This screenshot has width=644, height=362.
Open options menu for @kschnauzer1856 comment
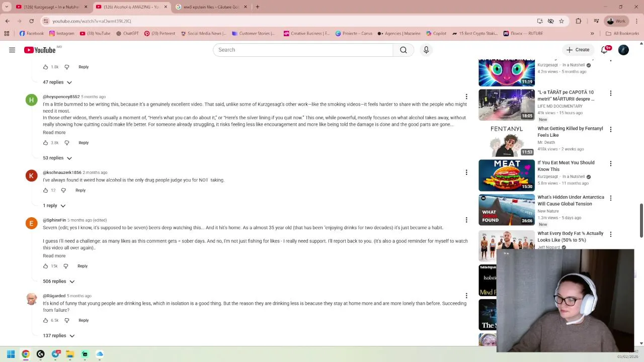click(466, 172)
